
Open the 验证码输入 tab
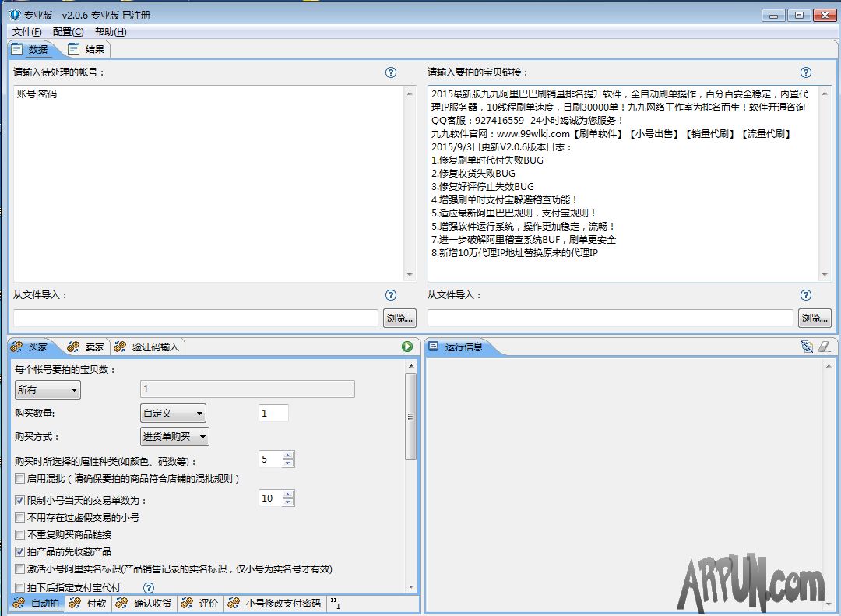(147, 347)
